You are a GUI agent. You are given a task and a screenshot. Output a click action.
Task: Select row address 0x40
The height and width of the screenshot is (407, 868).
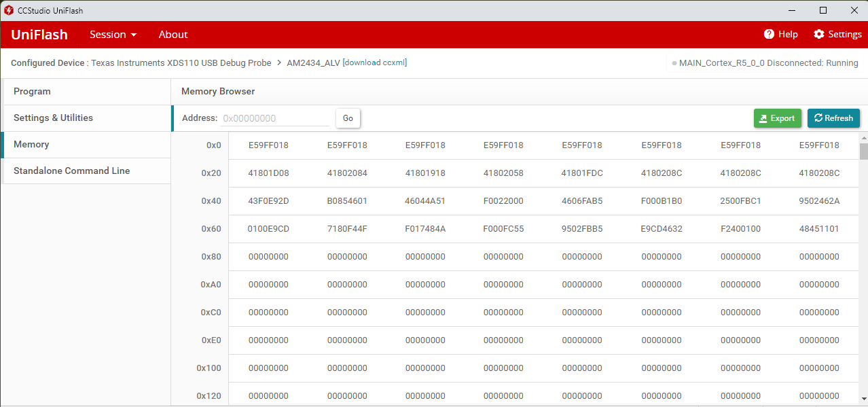pos(211,201)
